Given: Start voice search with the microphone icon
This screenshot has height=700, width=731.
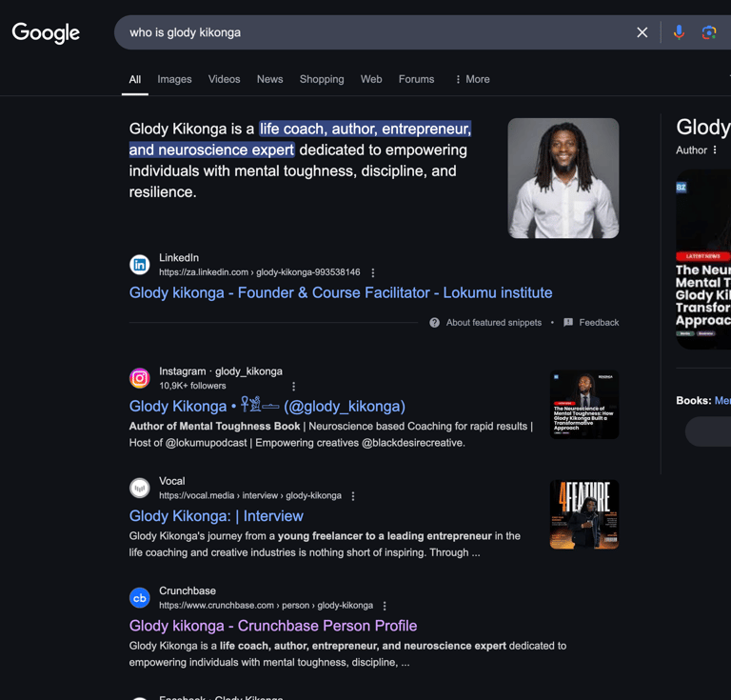Looking at the screenshot, I should [x=679, y=32].
